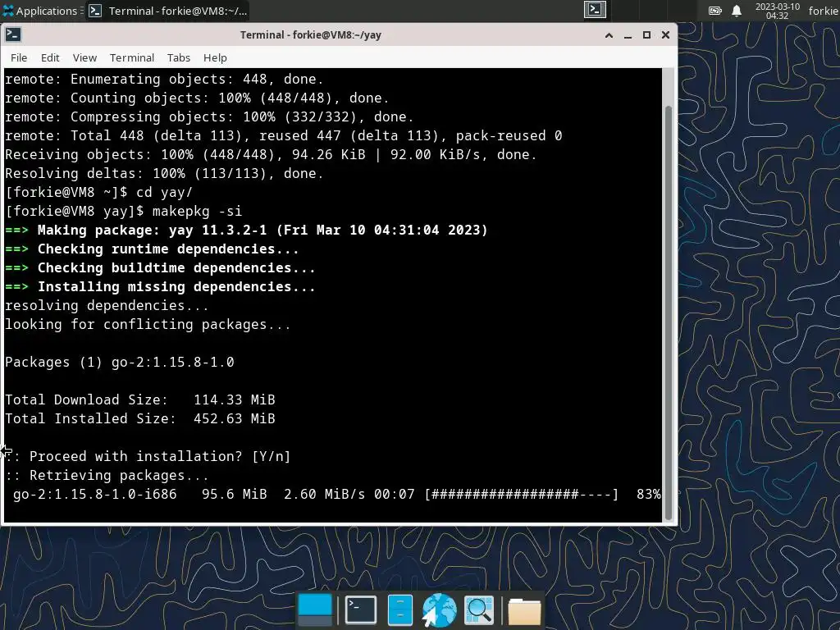Click 'resolving dependencies...' line

107,305
